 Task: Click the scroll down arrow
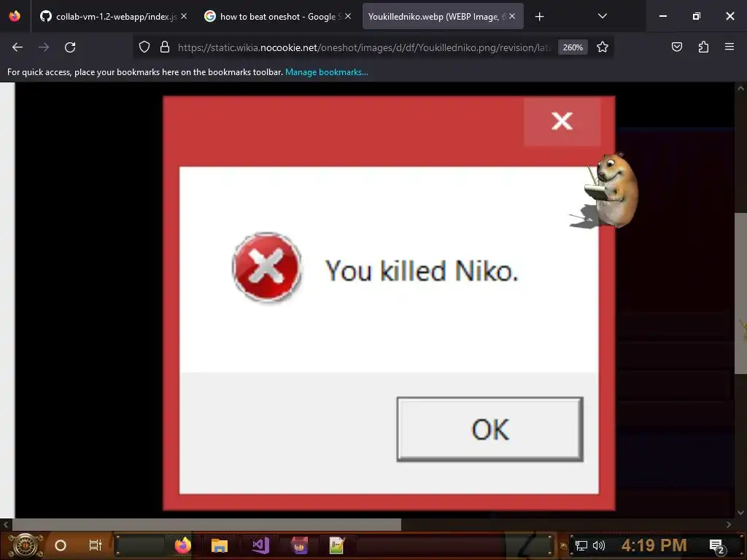click(741, 513)
